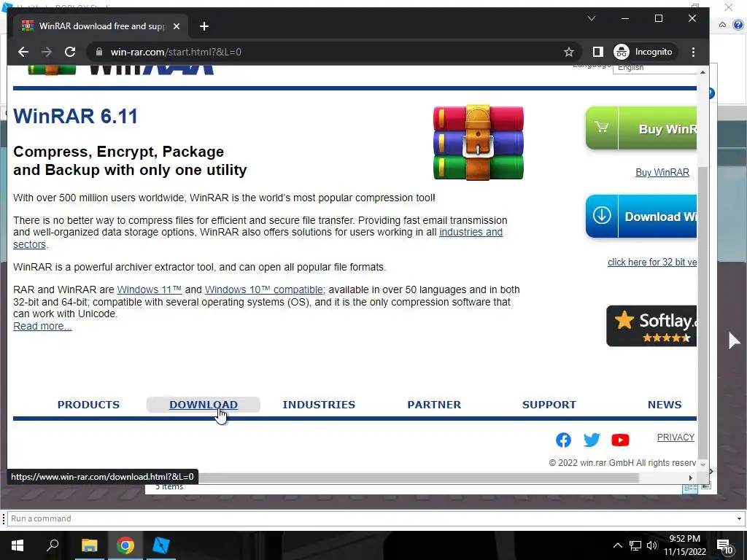This screenshot has width=747, height=560.
Task: Click the taskbar clock and date
Action: coord(685,545)
